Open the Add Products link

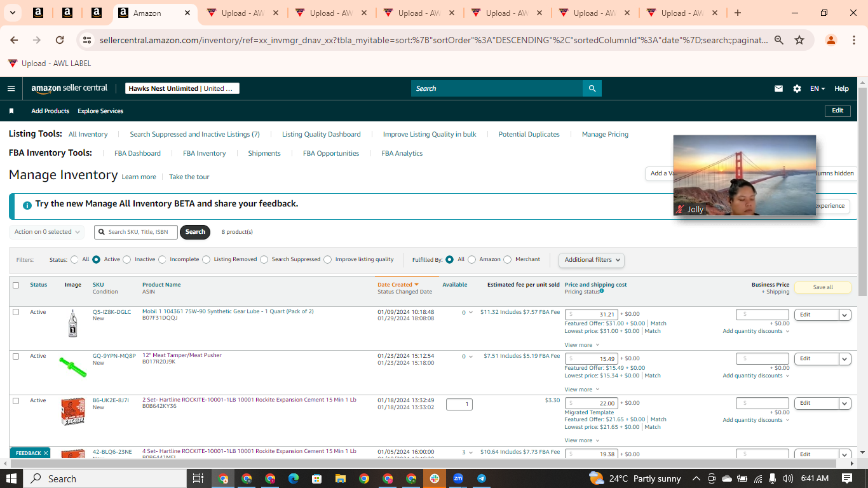50,111
